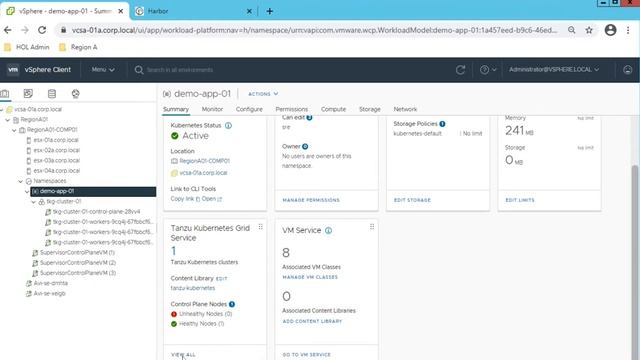Click the EDIT LIMITS link
640x360 pixels.
click(x=520, y=200)
